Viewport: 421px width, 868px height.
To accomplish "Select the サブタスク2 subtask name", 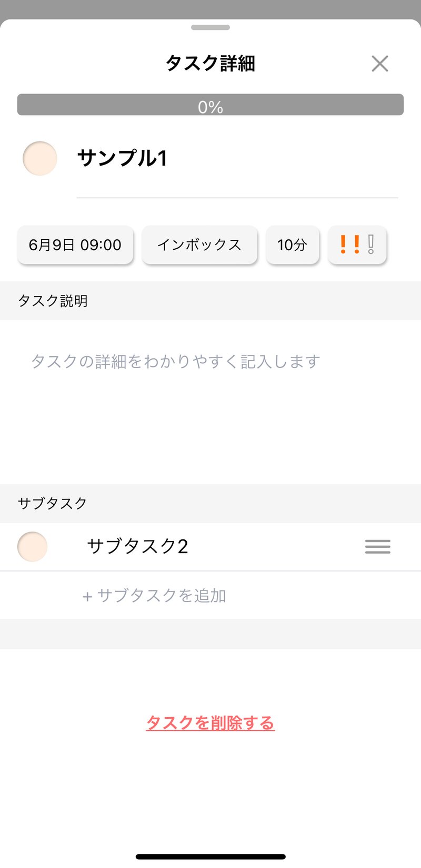I will 137,547.
